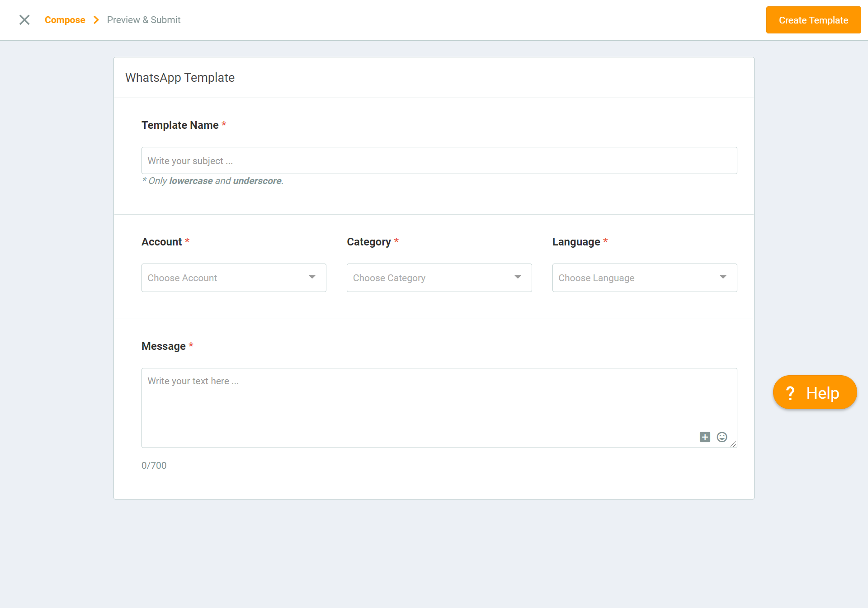Focus the Template Name input field

(x=439, y=160)
